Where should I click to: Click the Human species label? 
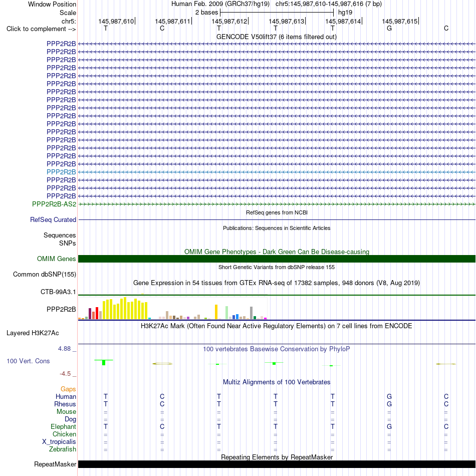pyautogui.click(x=66, y=396)
